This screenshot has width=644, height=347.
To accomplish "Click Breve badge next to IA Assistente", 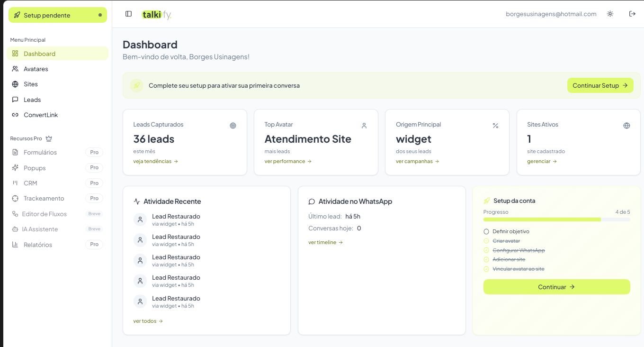I will point(94,229).
